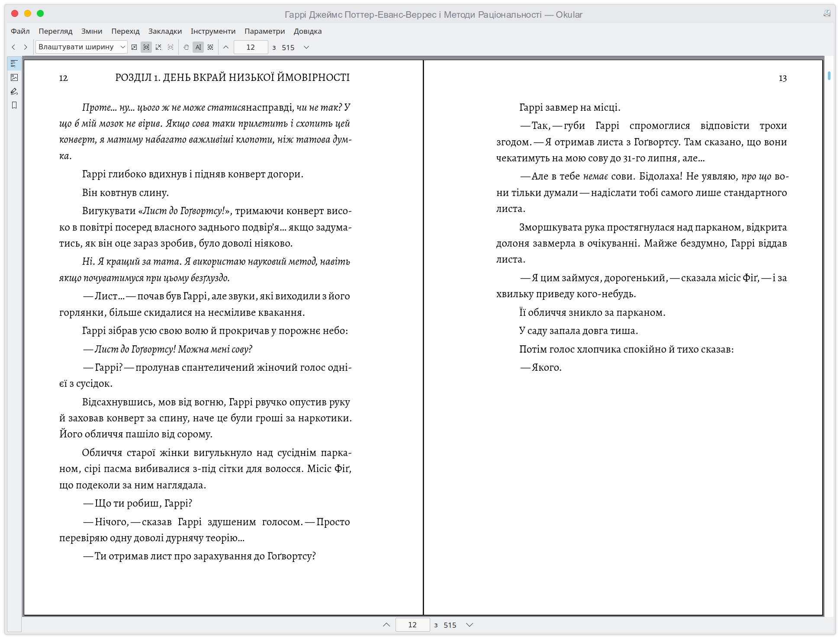Click the zoom-out fit page icon
840x639 pixels.
(x=134, y=47)
